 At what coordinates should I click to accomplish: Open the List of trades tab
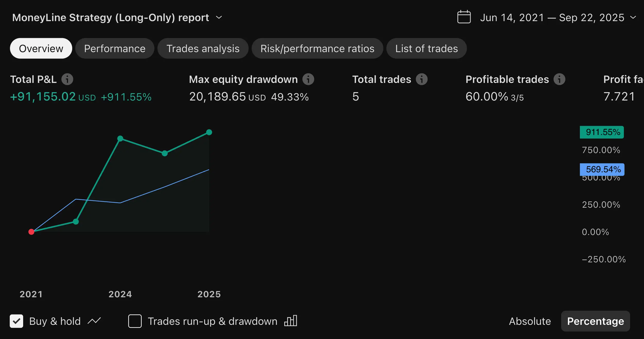click(427, 48)
